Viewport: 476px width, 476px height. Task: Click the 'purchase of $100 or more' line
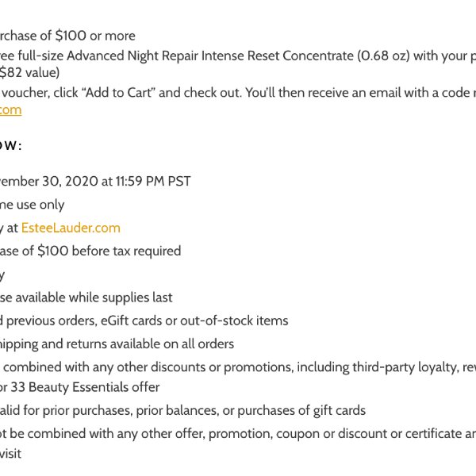[x=67, y=36]
